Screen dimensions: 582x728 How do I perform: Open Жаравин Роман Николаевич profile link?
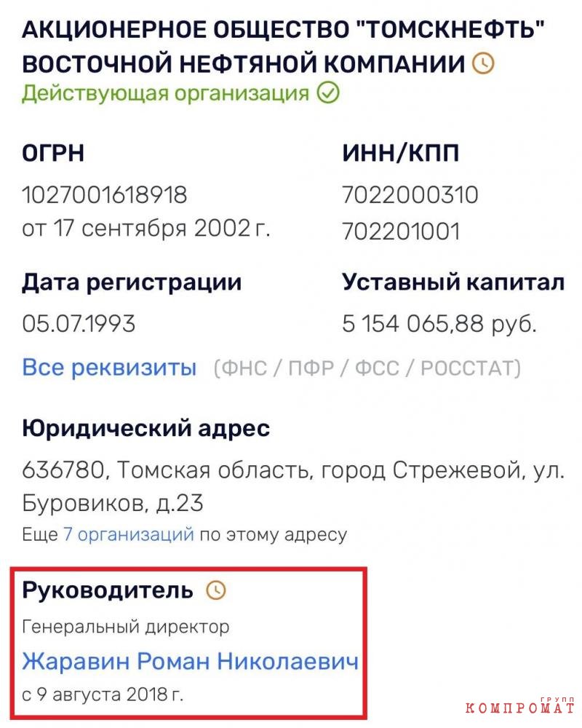coord(191,661)
